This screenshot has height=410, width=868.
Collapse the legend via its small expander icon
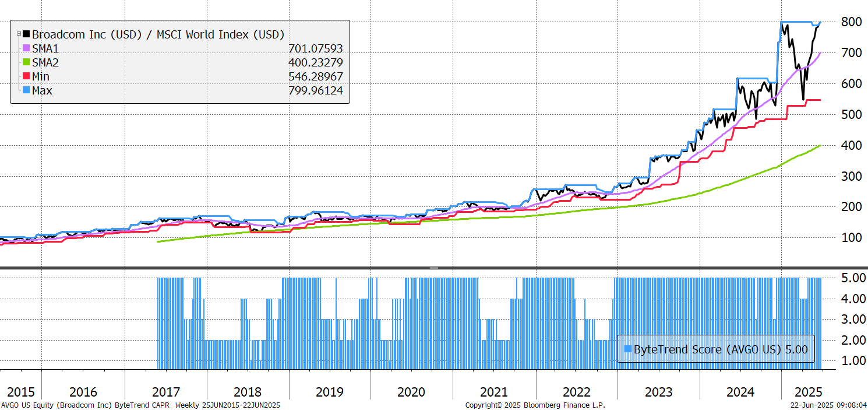18,34
